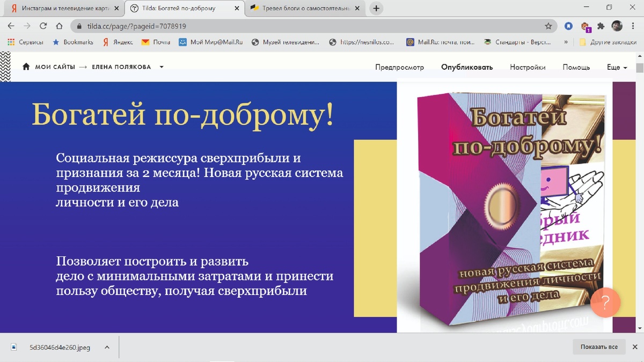
Task: Switch to the Инстаграм и телевидение tab
Action: click(x=63, y=9)
